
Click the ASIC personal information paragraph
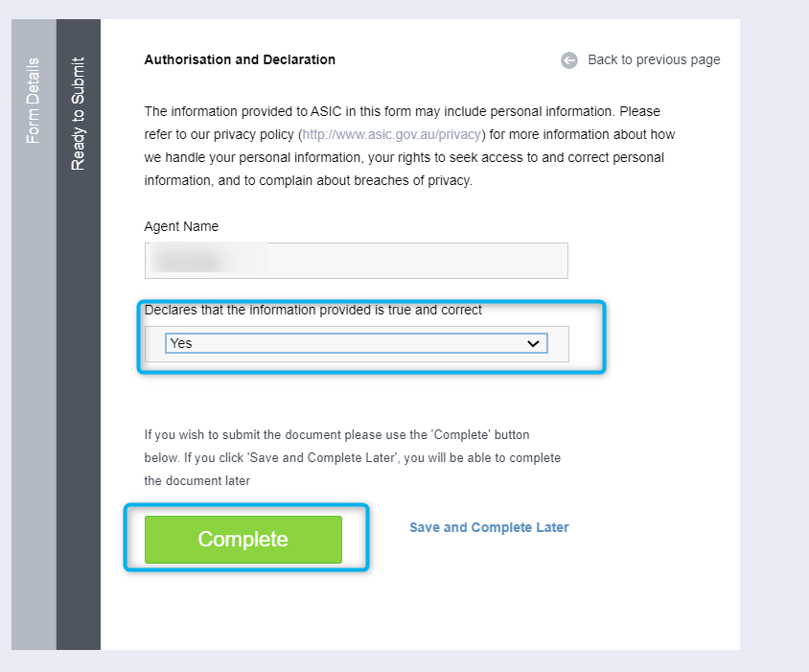pyautogui.click(x=409, y=146)
